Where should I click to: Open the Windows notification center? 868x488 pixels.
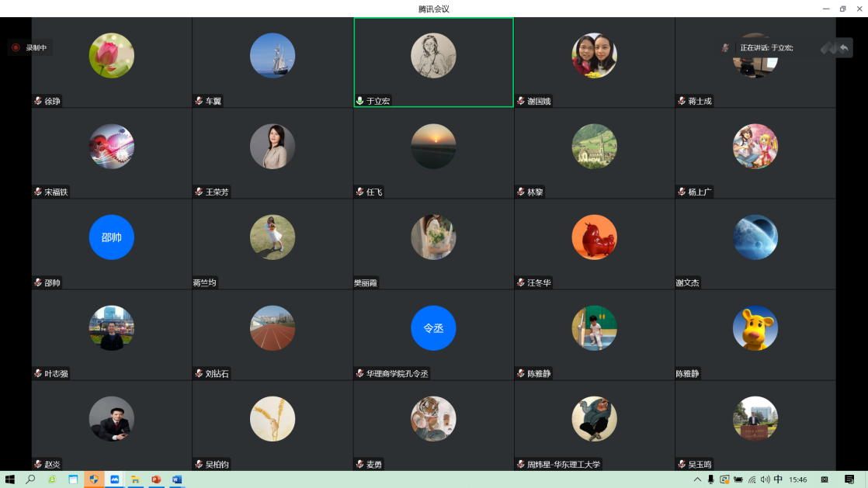pos(849,479)
